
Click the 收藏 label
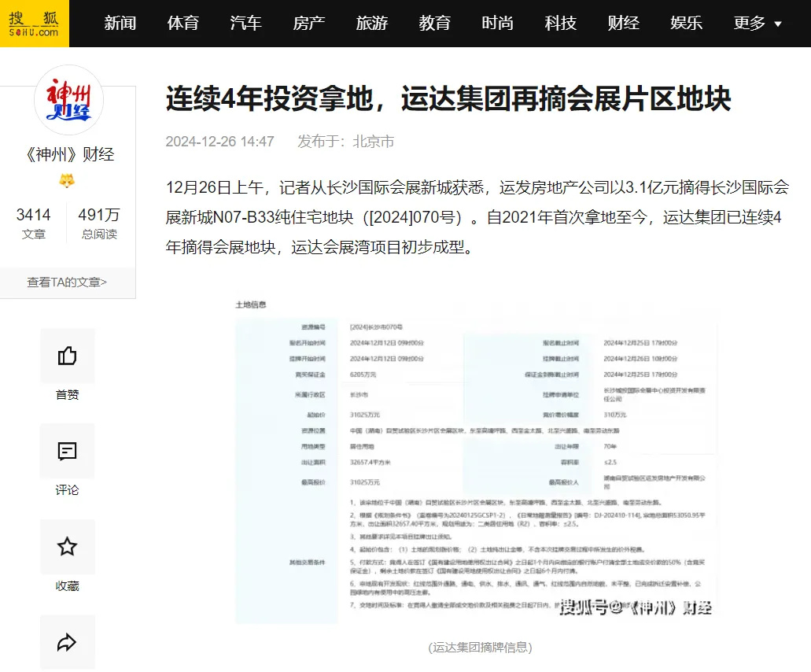click(x=67, y=586)
